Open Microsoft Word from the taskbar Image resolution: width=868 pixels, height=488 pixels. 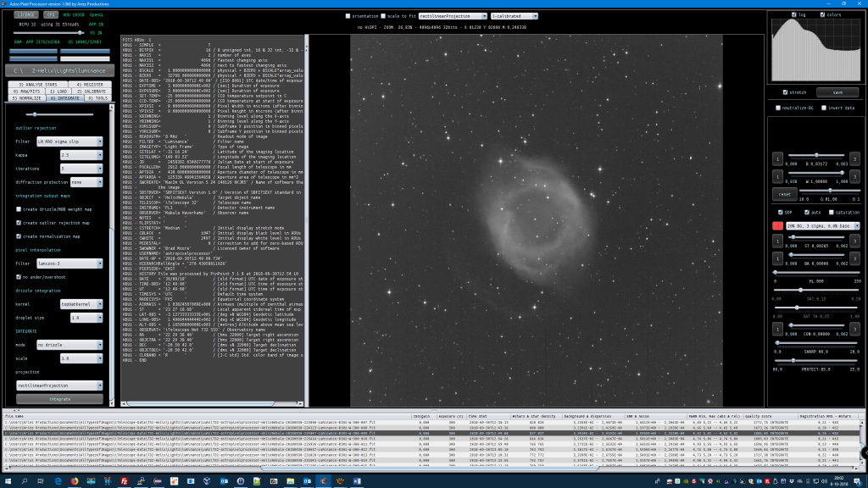[x=355, y=480]
